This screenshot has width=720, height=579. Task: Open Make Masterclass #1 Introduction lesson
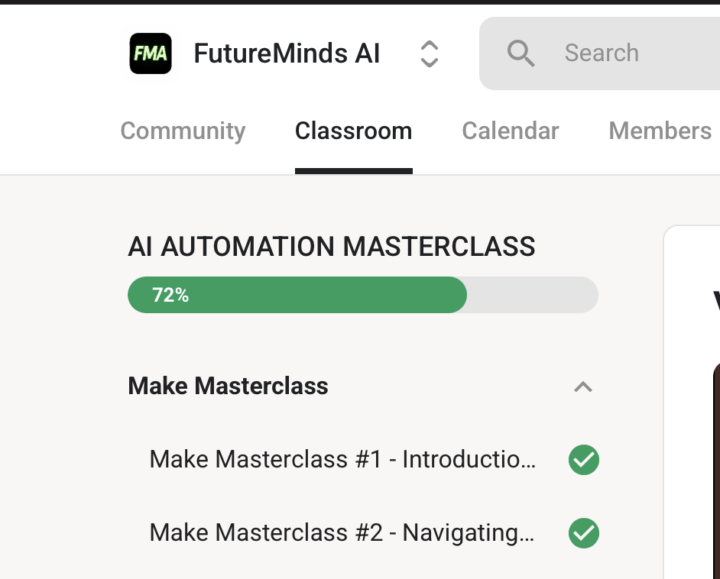[342, 460]
